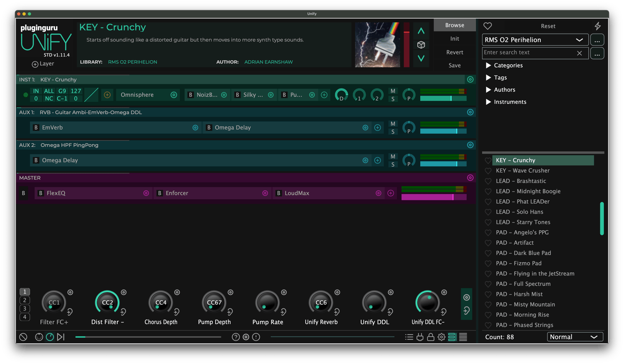The image size is (624, 364).
Task: Clear search text with the X button
Action: click(x=579, y=53)
